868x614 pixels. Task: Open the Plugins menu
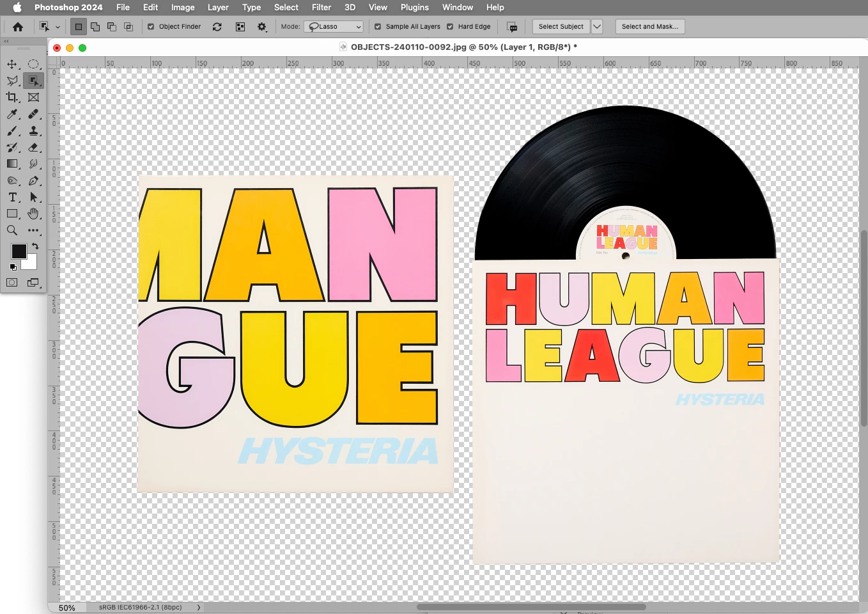pos(415,7)
